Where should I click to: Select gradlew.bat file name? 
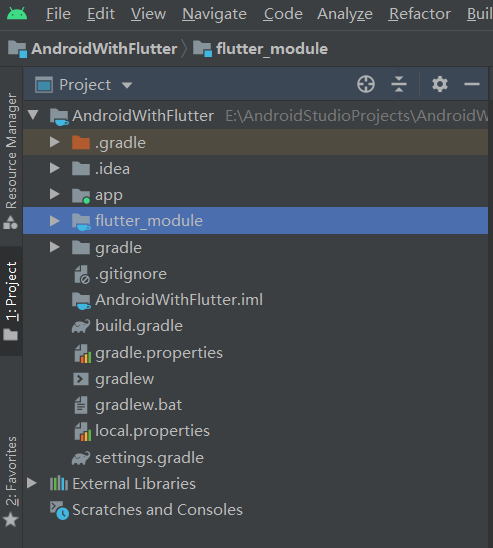coord(138,405)
